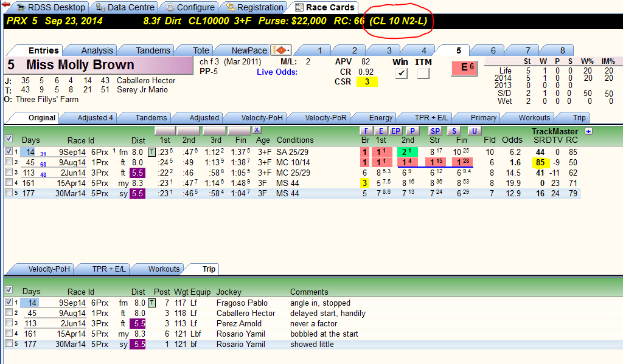
Task: Click the blank button above the 1st column
Action: [x=165, y=131]
